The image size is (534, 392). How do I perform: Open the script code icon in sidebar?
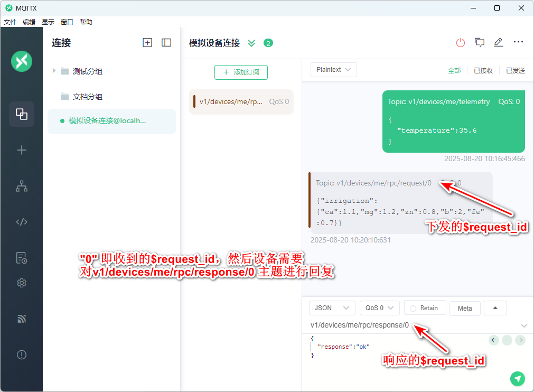[x=22, y=222]
